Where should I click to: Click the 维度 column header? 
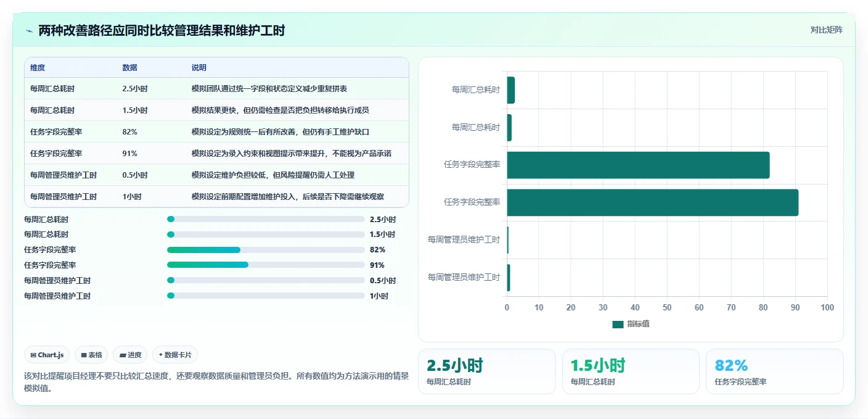(38, 67)
